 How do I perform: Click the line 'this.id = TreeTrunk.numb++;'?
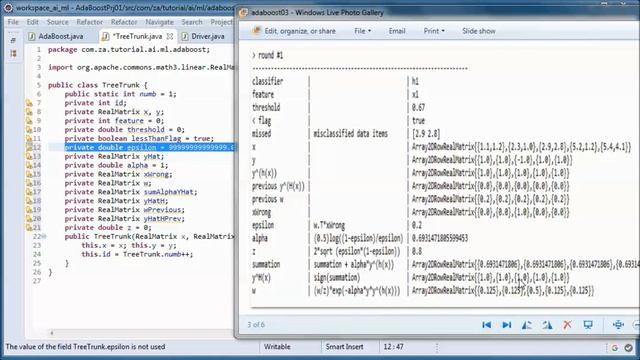coord(137,254)
